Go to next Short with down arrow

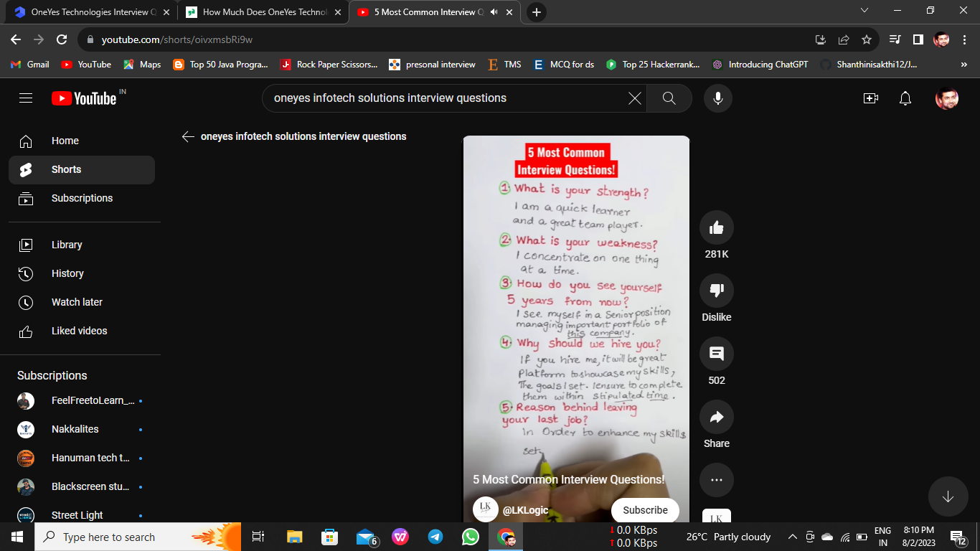(948, 496)
